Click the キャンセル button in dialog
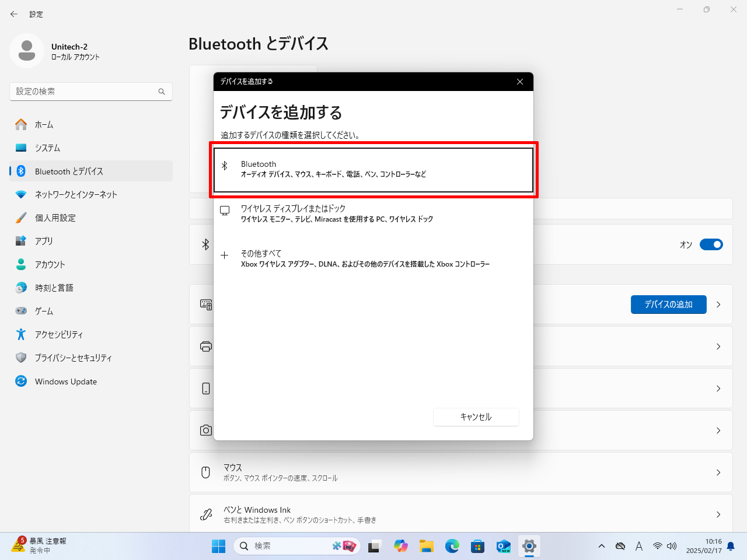 coord(476,417)
